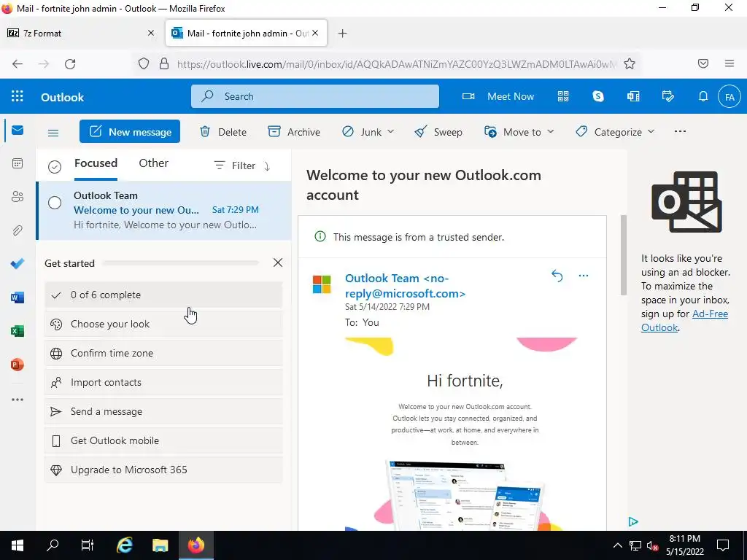The width and height of the screenshot is (747, 560).
Task: Bookmark this page with the star
Action: pyautogui.click(x=630, y=64)
